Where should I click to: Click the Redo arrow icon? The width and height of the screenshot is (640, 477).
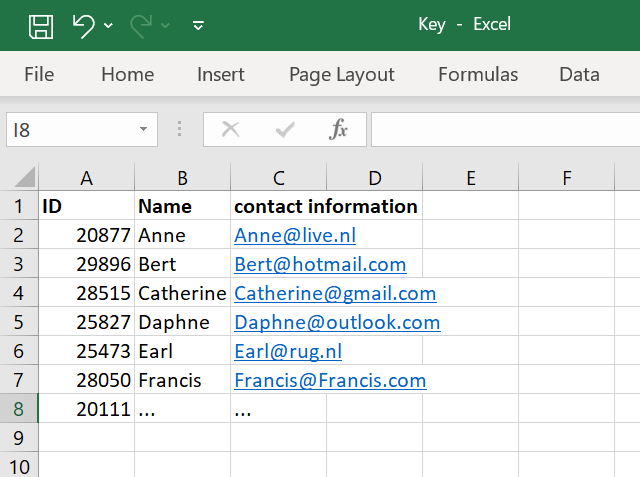tap(141, 25)
